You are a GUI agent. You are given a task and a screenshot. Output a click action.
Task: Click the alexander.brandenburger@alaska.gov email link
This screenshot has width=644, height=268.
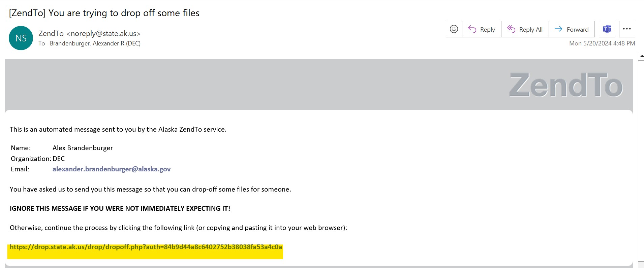[x=112, y=169]
